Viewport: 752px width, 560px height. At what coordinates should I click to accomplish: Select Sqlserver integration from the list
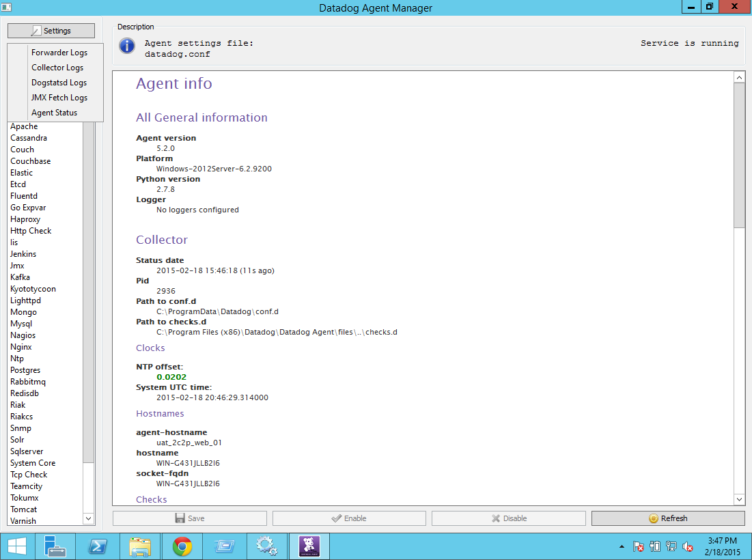coord(27,451)
